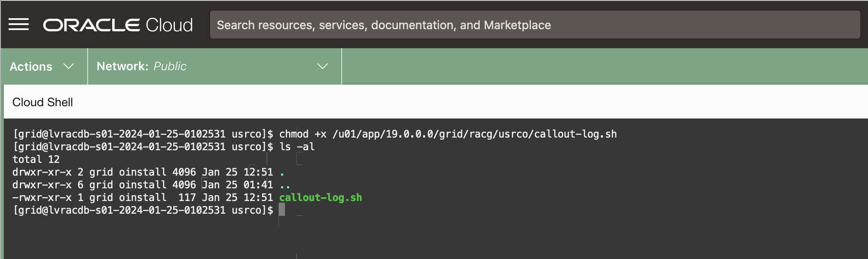Open the Actions menu
Image resolution: width=868 pixels, height=259 pixels.
(x=31, y=66)
